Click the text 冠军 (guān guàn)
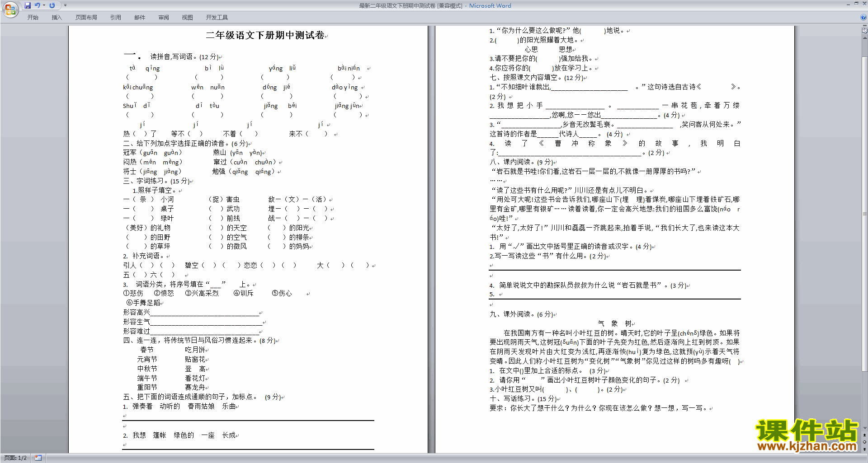Screen dimensions: 868x463 (152, 153)
